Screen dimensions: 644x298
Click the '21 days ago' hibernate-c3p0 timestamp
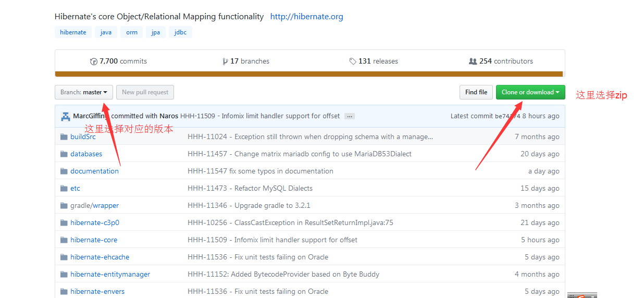540,223
